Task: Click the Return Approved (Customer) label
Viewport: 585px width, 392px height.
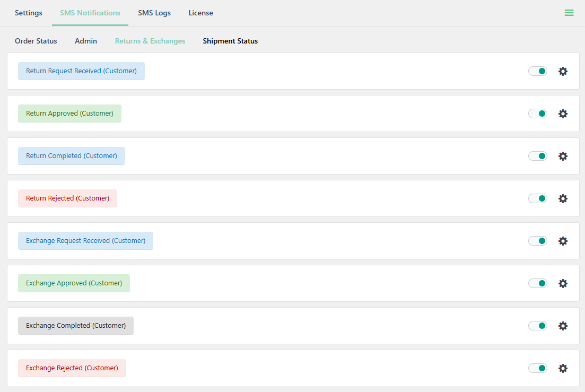Action: pyautogui.click(x=69, y=114)
